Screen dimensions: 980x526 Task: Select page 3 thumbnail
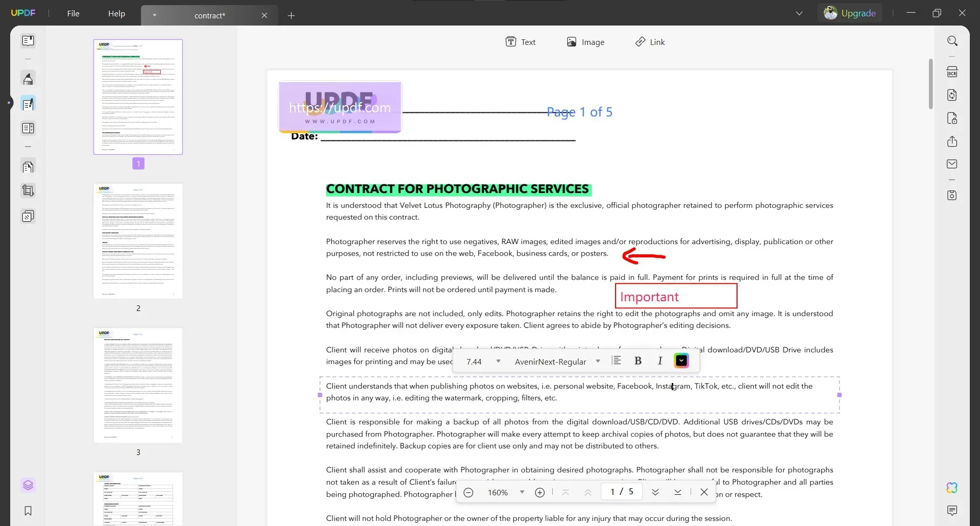tap(138, 386)
